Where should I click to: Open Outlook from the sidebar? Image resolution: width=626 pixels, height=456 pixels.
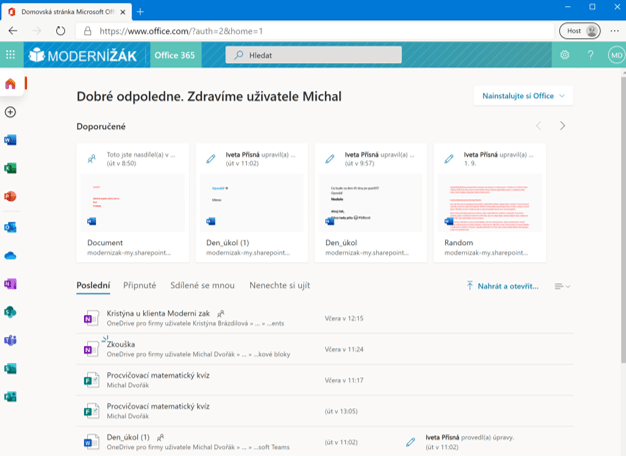click(x=11, y=227)
